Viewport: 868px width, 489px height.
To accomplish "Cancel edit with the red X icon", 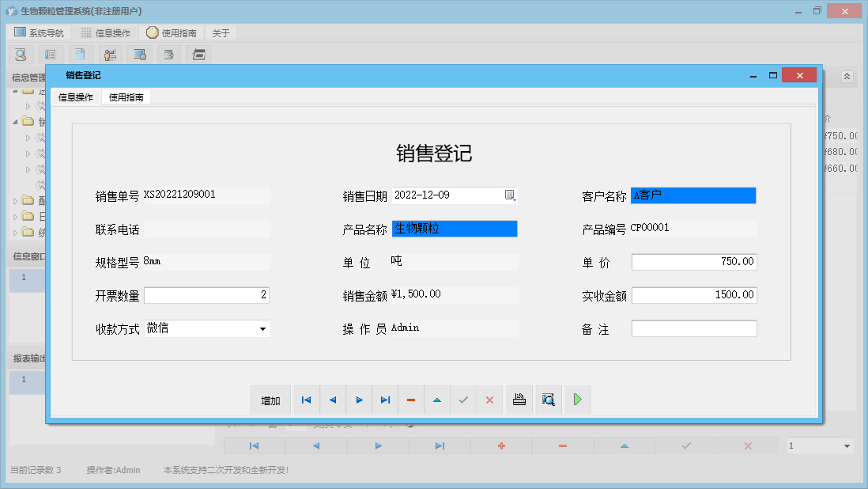I will point(489,400).
